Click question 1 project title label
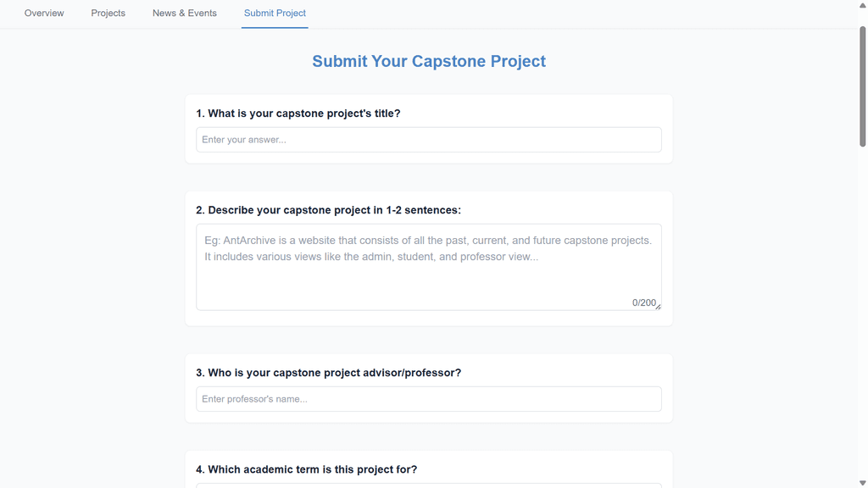Screen dimensions: 868x488 [x=298, y=114]
